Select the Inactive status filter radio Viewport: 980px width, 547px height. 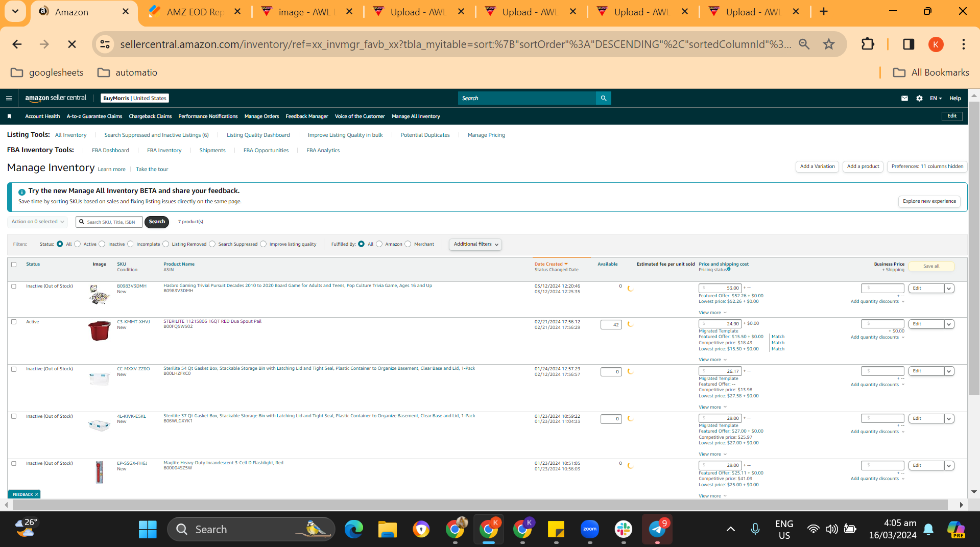tap(102, 244)
